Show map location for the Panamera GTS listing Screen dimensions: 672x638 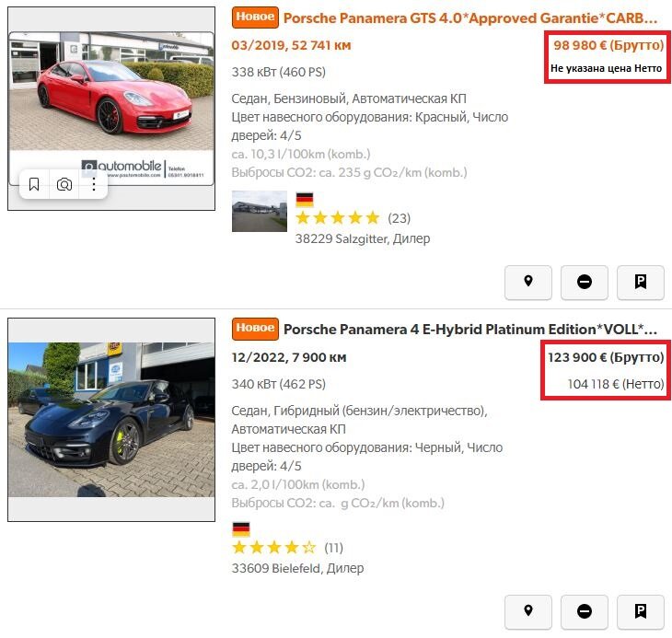[528, 282]
